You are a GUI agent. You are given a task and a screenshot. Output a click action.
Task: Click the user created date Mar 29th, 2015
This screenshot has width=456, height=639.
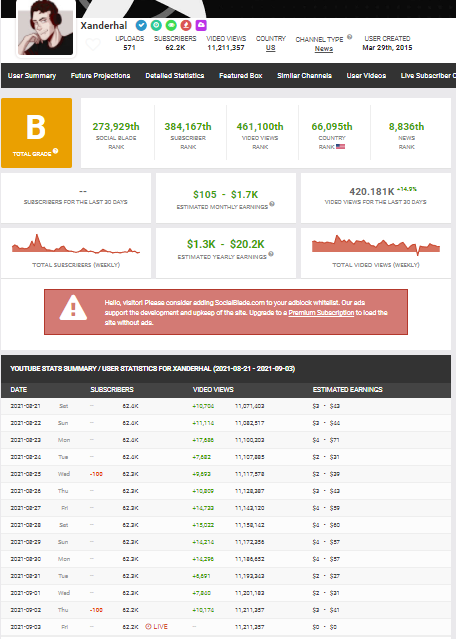point(387,48)
